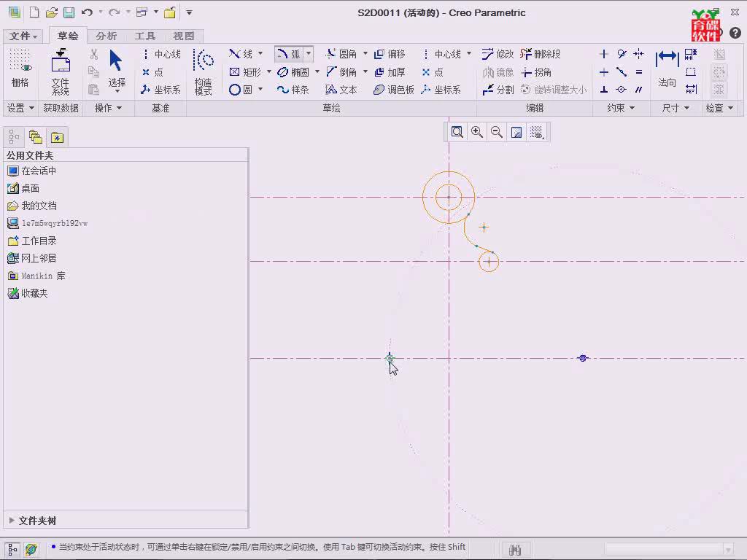Expand the Dimension (尺寸) group menu
This screenshot has height=560, width=747.
[676, 108]
